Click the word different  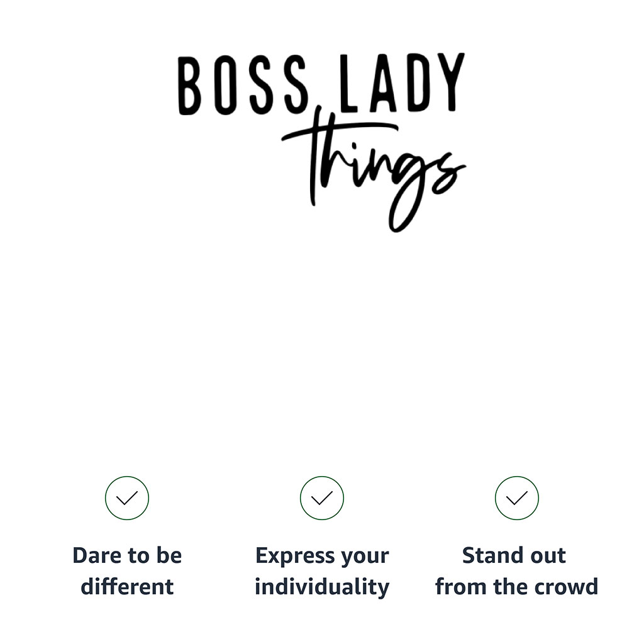pos(127,587)
